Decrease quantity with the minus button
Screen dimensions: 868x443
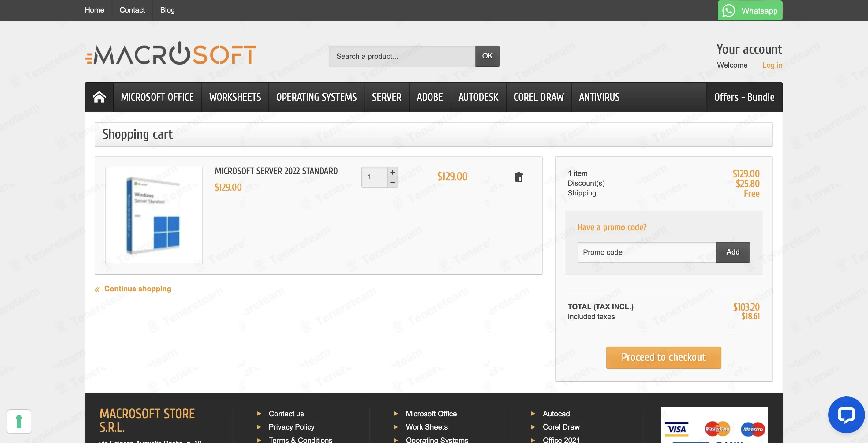392,182
